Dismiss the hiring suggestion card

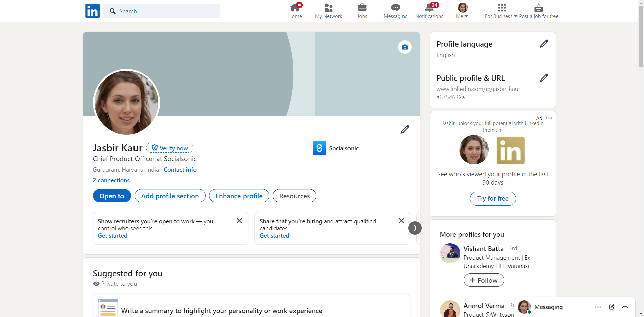point(401,221)
